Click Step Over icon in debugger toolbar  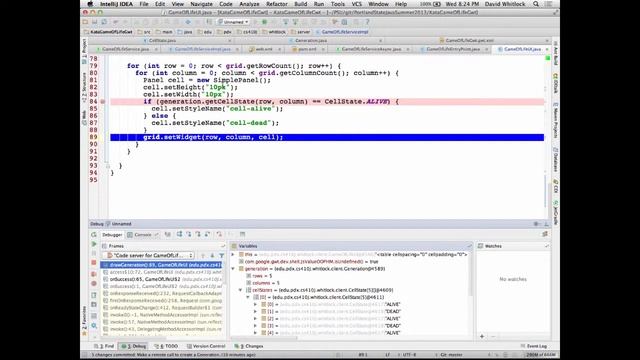coord(180,234)
